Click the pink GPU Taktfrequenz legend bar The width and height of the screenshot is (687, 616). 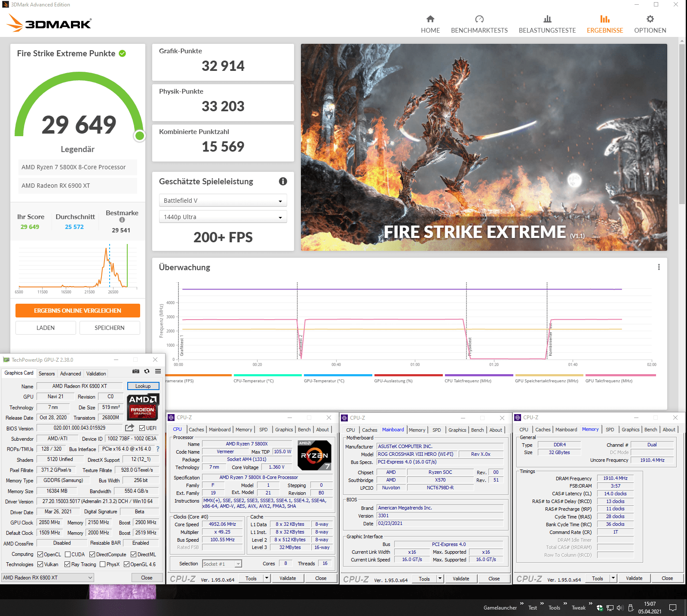tap(621, 375)
